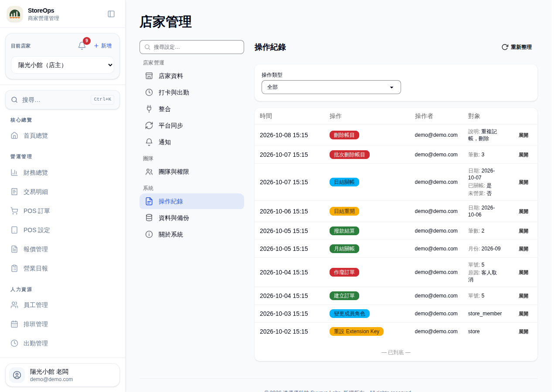The image size is (558, 392).
Task: Expand the 作廢訂單 log row
Action: pos(523,272)
